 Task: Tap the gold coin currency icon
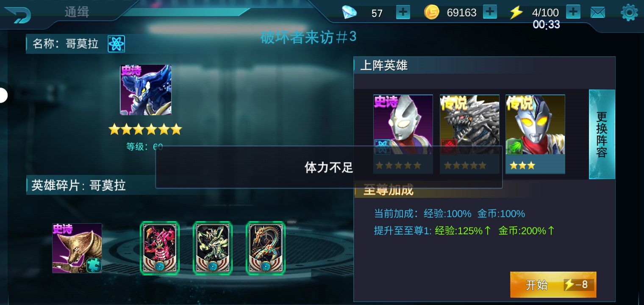pos(431,12)
